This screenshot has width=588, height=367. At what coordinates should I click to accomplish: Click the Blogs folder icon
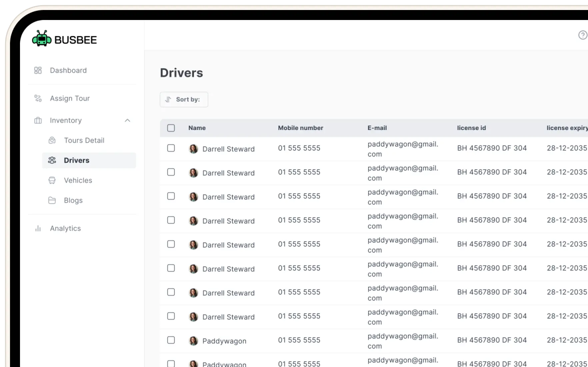52,200
